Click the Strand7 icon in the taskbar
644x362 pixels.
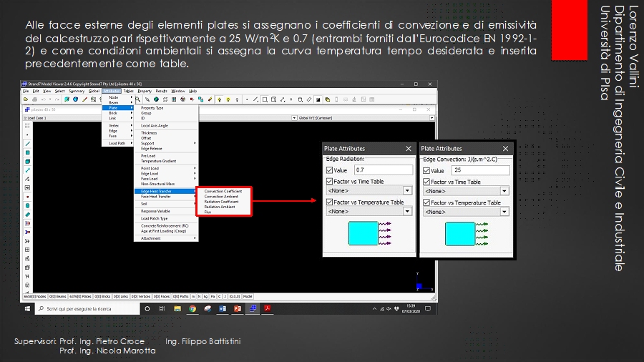point(252,308)
